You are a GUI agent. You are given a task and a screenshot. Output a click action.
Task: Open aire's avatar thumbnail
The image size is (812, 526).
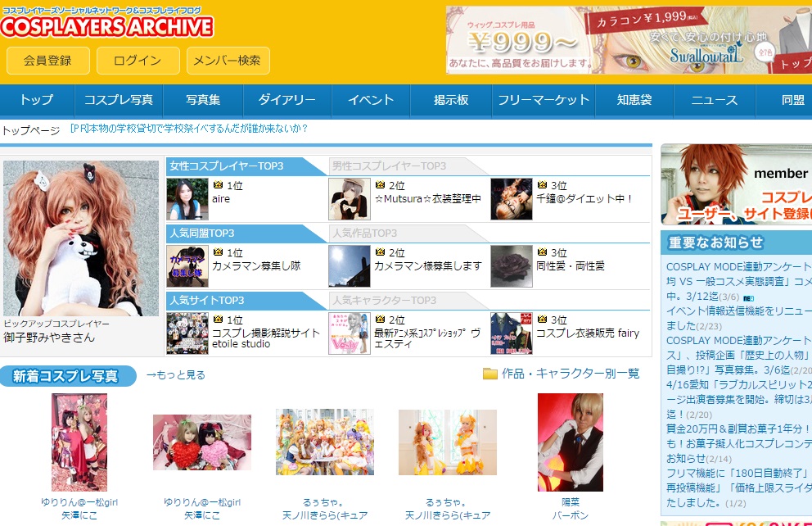tap(187, 199)
